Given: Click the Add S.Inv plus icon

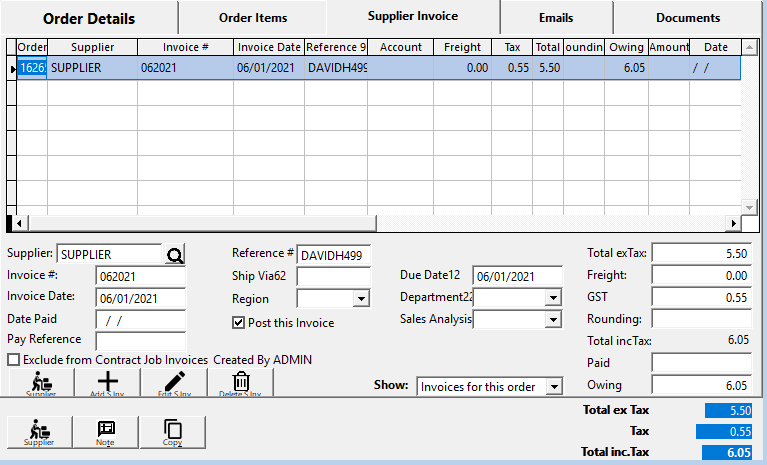Looking at the screenshot, I should tap(107, 383).
